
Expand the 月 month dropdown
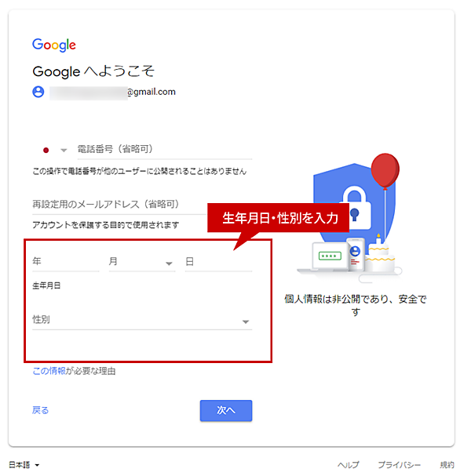click(x=142, y=262)
